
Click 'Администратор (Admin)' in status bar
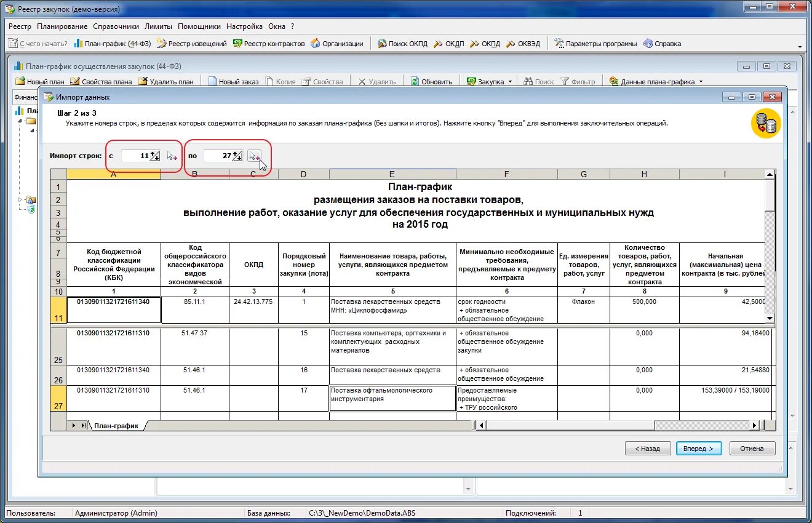click(x=116, y=513)
